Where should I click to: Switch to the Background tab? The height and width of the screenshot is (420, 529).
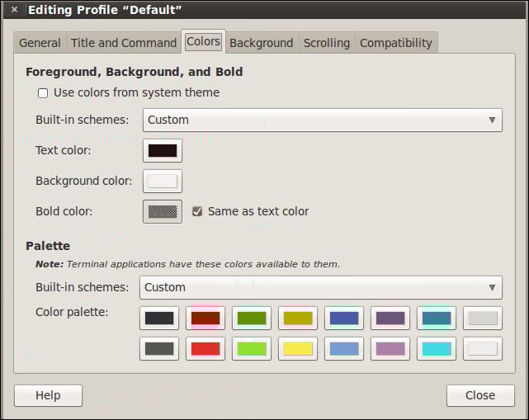click(262, 43)
